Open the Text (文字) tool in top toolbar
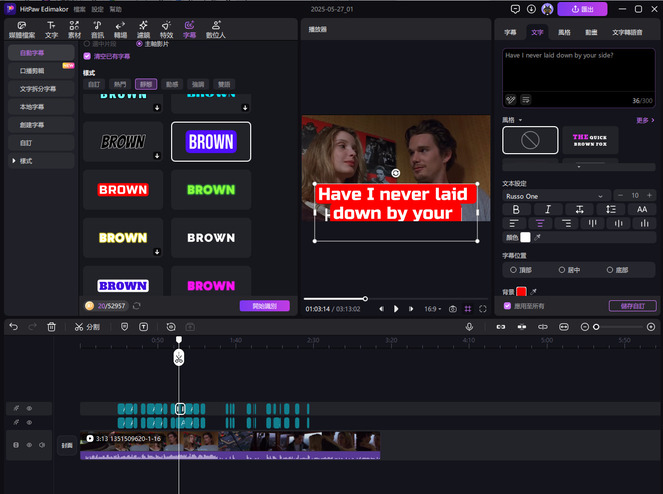This screenshot has height=494, width=663. (x=51, y=30)
